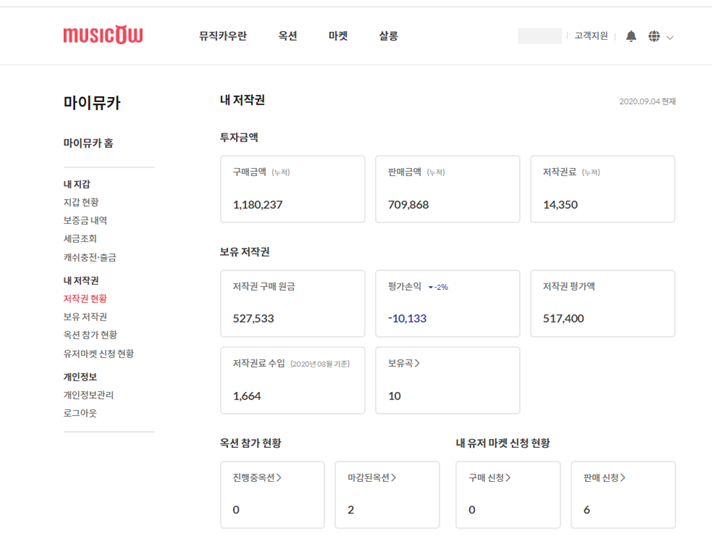Click the 517,400 valuation amount
Screen dimensions: 712x549
click(564, 318)
